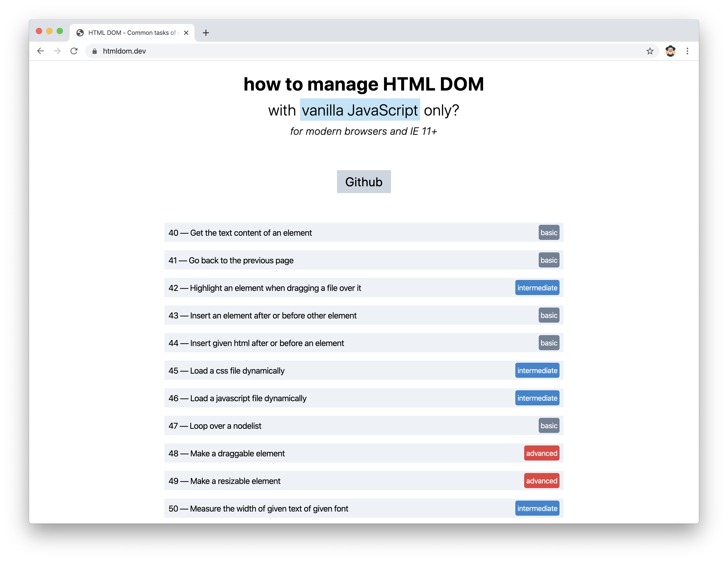The image size is (728, 562).
Task: Click the basic badge on task 40
Action: [x=548, y=233]
